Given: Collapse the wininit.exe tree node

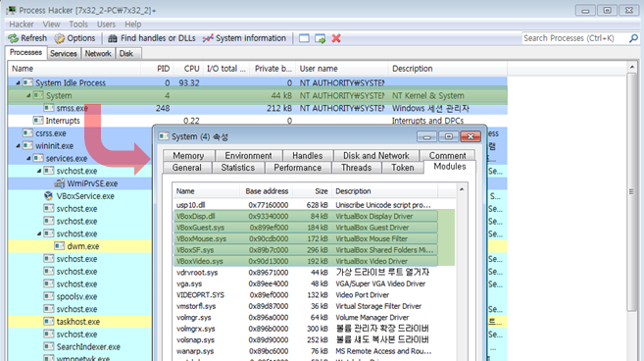Looking at the screenshot, I should (18, 146).
